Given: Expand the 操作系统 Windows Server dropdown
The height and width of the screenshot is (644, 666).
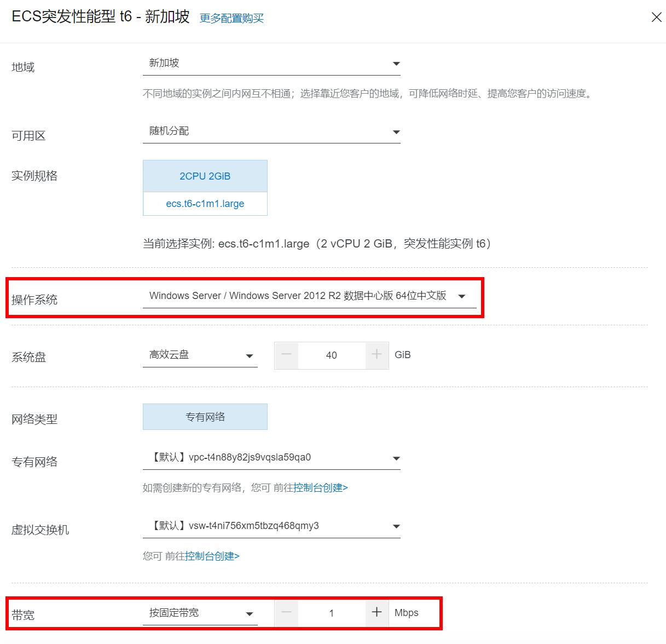Looking at the screenshot, I should tap(309, 296).
